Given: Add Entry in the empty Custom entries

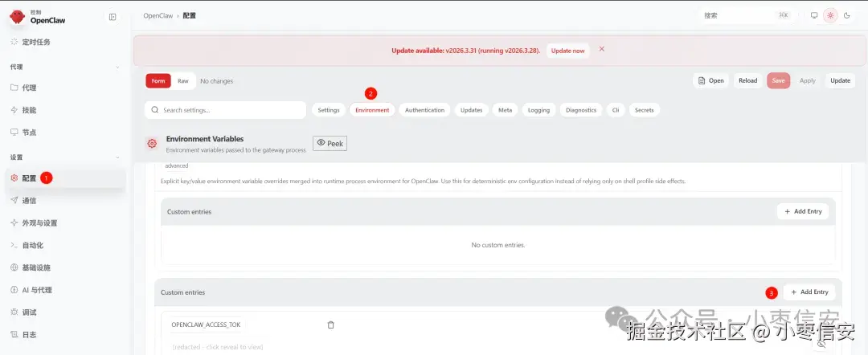Looking at the screenshot, I should click(x=803, y=211).
